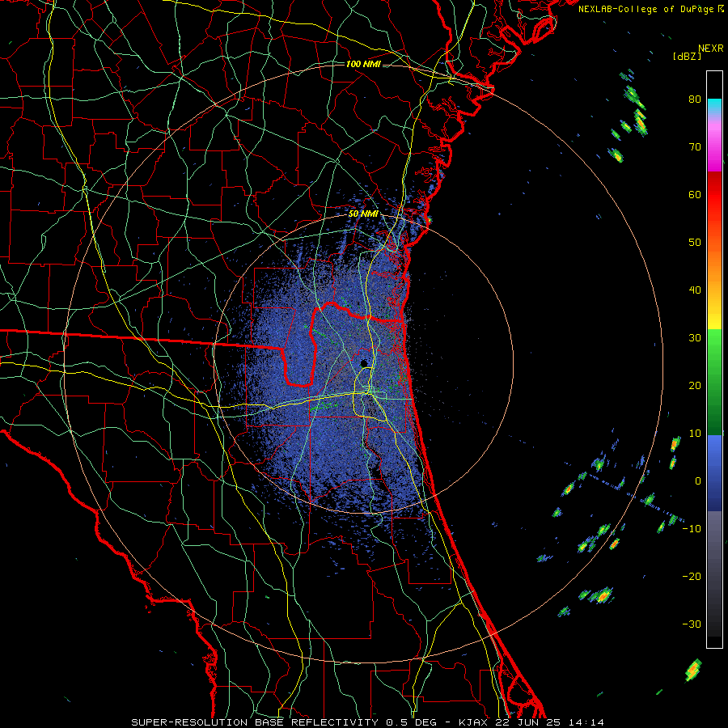Click the 30 value on the dBZ scale
Viewport: 728px width, 728px height.
point(695,337)
